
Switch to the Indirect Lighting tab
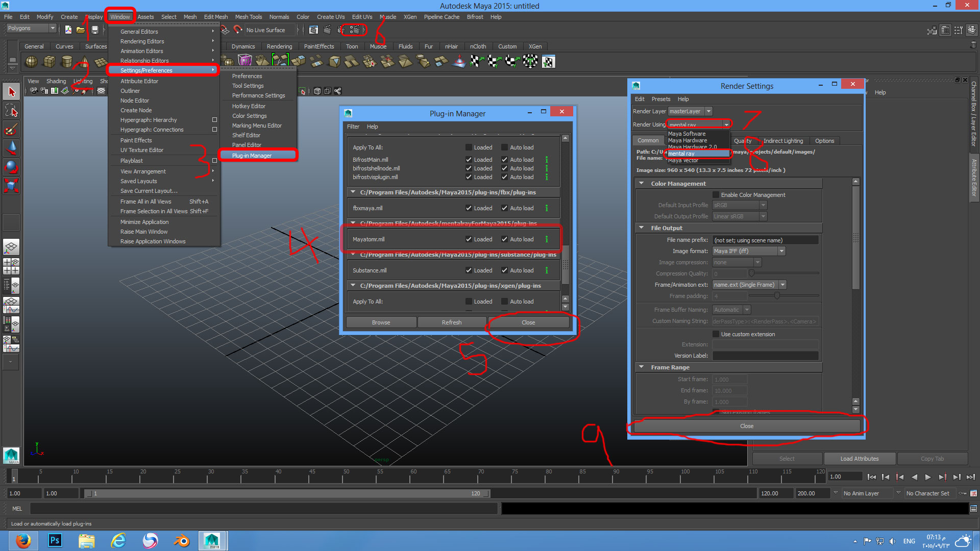(x=783, y=141)
